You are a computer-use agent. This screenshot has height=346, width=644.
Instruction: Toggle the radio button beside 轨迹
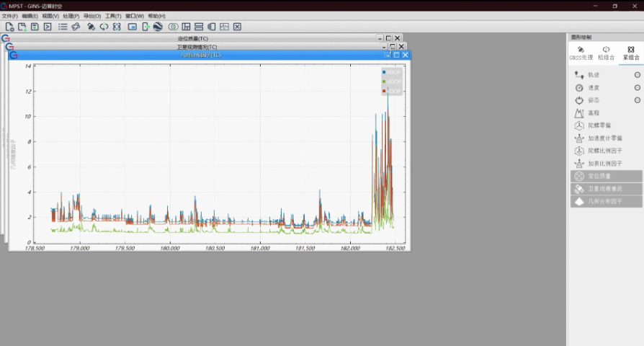point(637,75)
